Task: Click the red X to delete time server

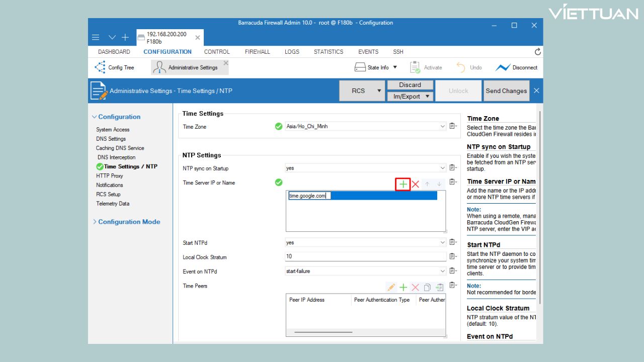Action: click(415, 185)
